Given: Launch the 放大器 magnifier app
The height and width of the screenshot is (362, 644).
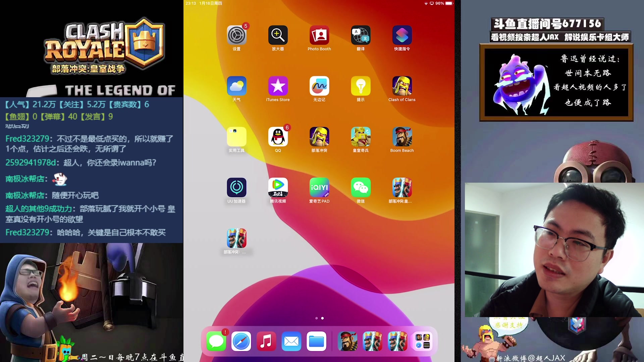Looking at the screenshot, I should 278,35.
